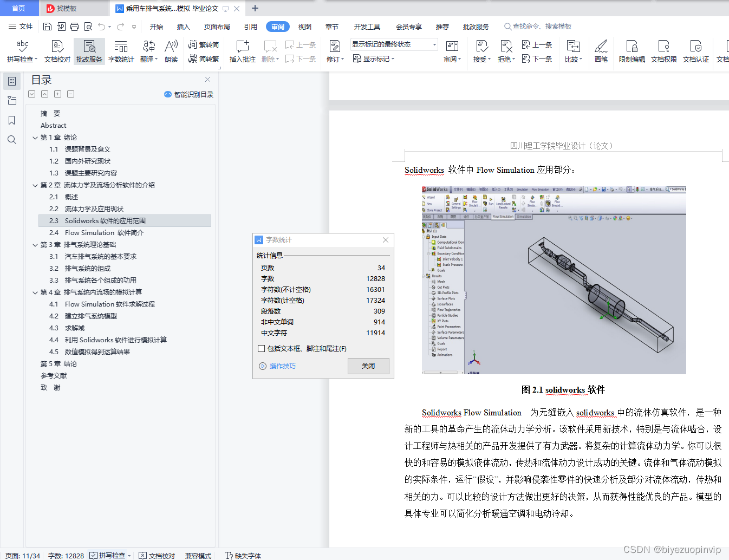Screen dimensions: 729x560
Task: Convert text with 简转繁
Action: pyautogui.click(x=204, y=58)
